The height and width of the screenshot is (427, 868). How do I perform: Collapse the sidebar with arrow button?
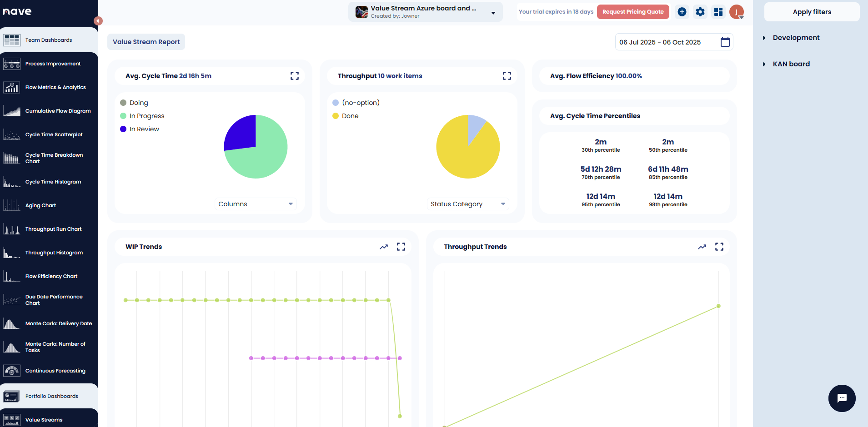coord(98,21)
